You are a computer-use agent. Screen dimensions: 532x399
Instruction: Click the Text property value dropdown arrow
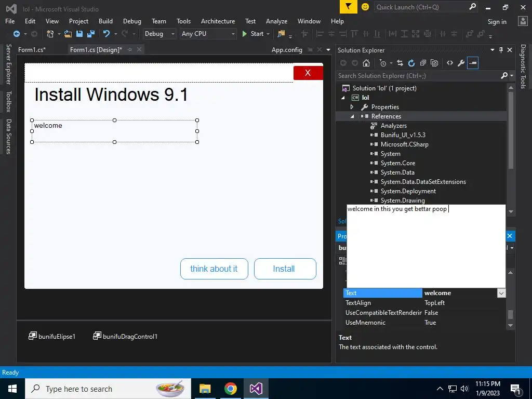pos(501,293)
